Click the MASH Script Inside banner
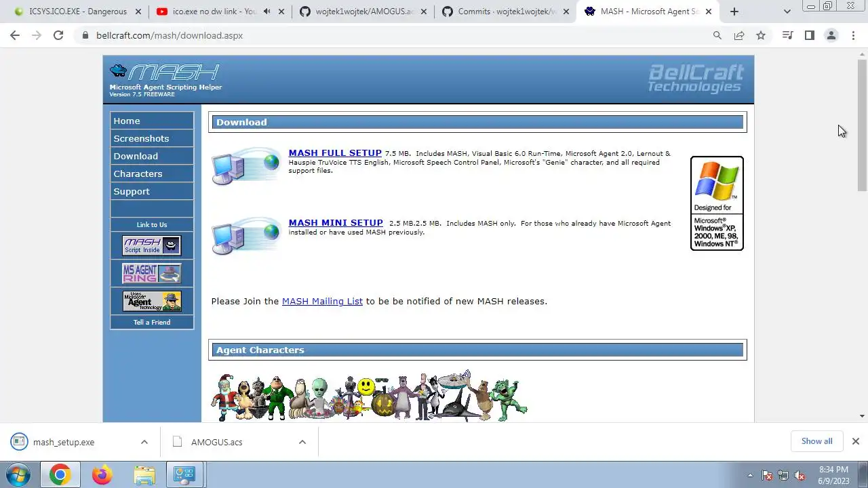 152,245
